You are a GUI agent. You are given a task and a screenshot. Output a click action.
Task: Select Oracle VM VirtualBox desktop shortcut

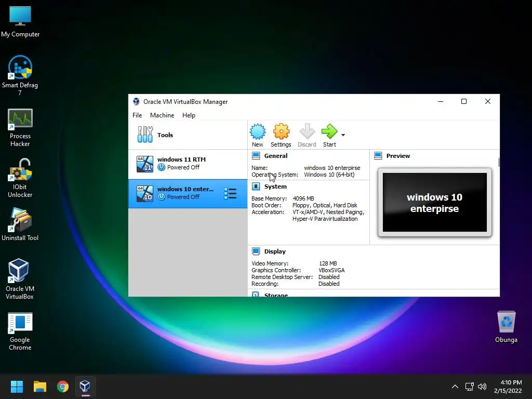click(x=19, y=279)
